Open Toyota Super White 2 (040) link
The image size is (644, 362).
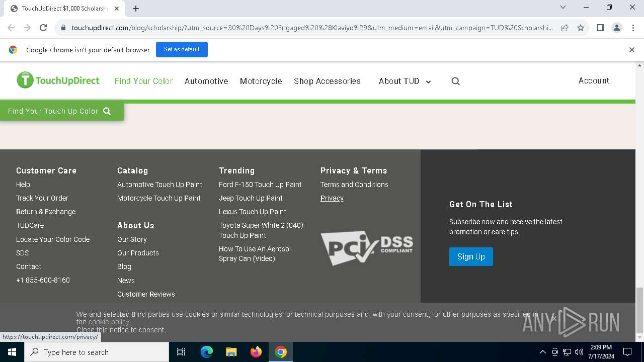pos(261,230)
